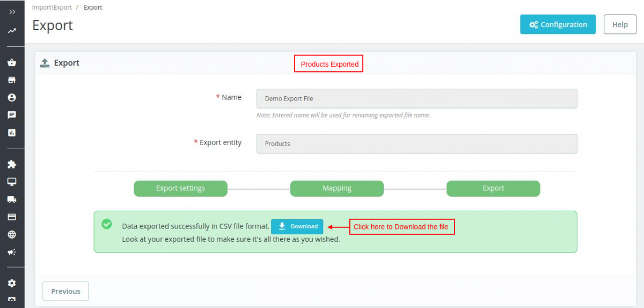
Task: Open the Payment credit card icon
Action: (12, 217)
